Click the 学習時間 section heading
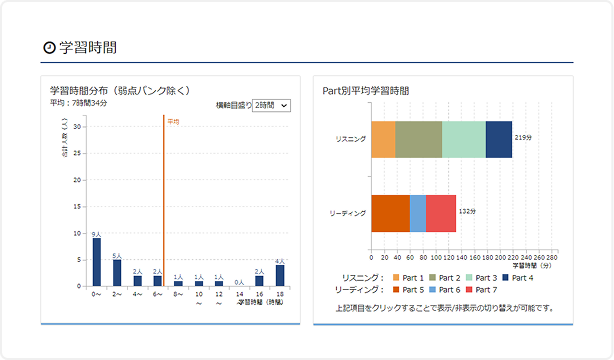This screenshot has width=614, height=360. coord(88,47)
